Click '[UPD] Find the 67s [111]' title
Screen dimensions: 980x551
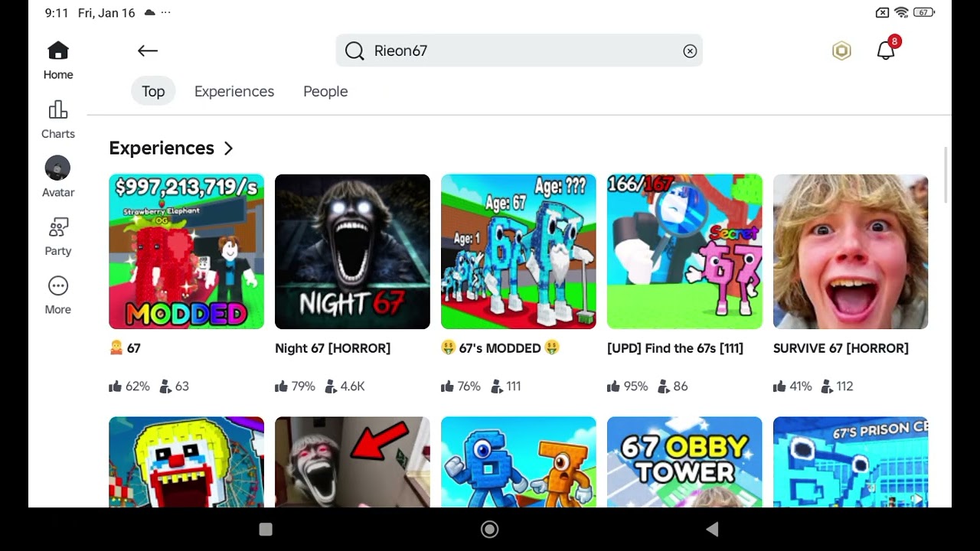675,348
